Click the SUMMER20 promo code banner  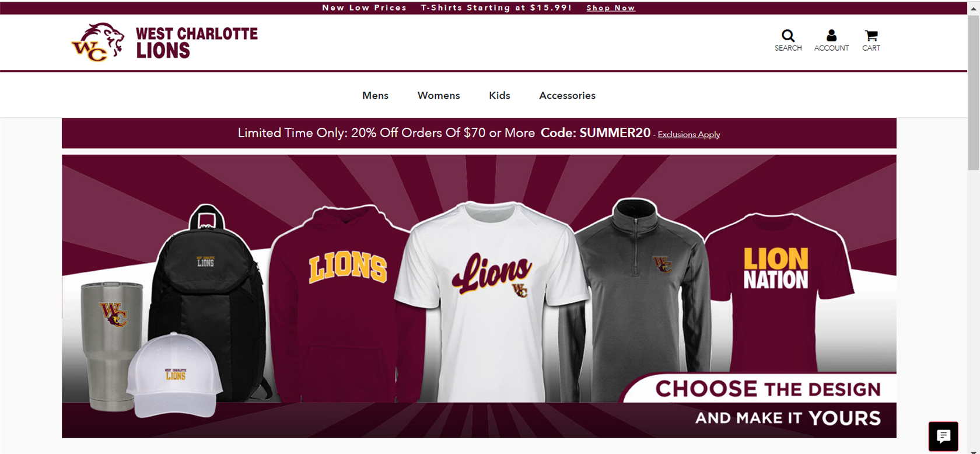point(479,133)
